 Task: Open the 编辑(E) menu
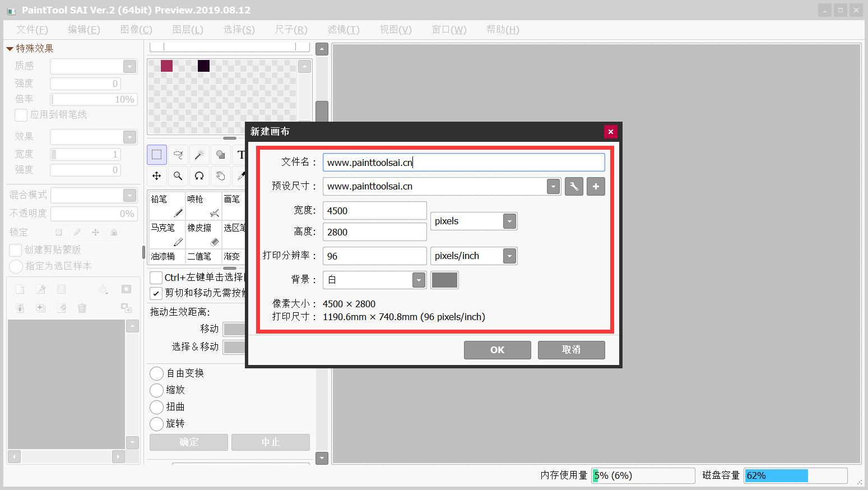84,30
